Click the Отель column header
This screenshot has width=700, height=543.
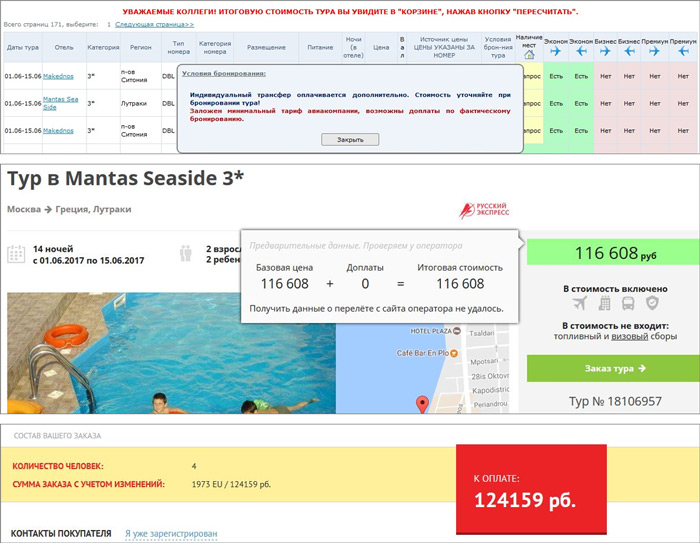(x=64, y=47)
